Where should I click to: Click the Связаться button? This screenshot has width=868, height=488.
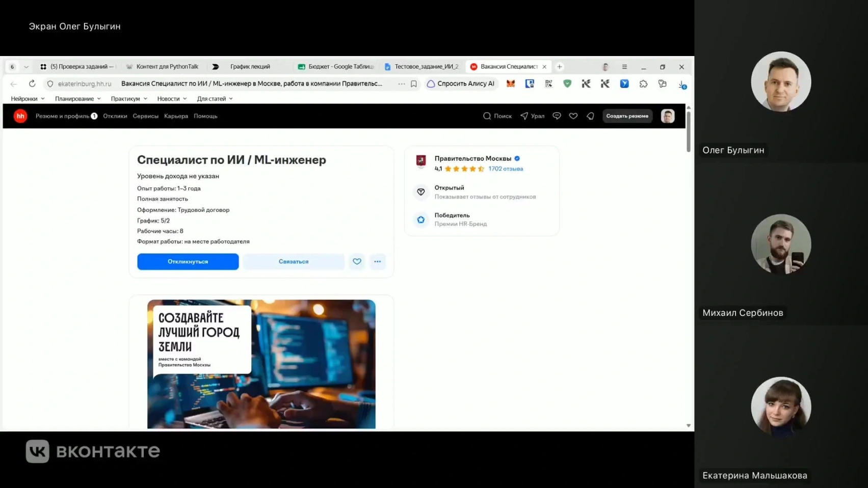pos(294,261)
